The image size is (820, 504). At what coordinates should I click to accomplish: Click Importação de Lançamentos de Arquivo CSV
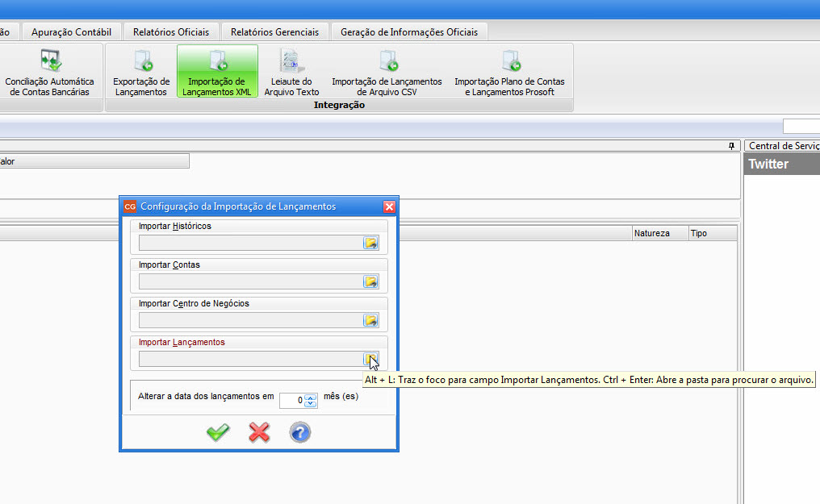(387, 72)
